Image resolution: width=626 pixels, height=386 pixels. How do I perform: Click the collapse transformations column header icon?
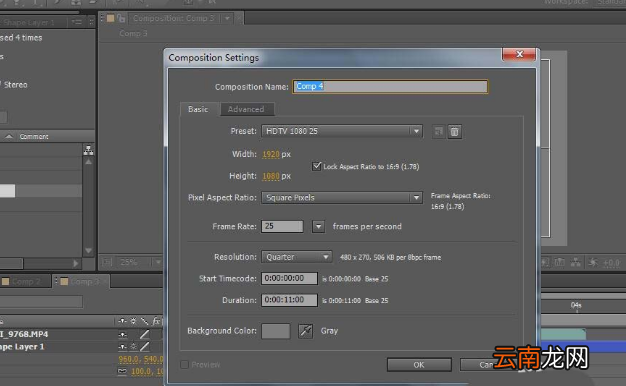pyautogui.click(x=133, y=321)
